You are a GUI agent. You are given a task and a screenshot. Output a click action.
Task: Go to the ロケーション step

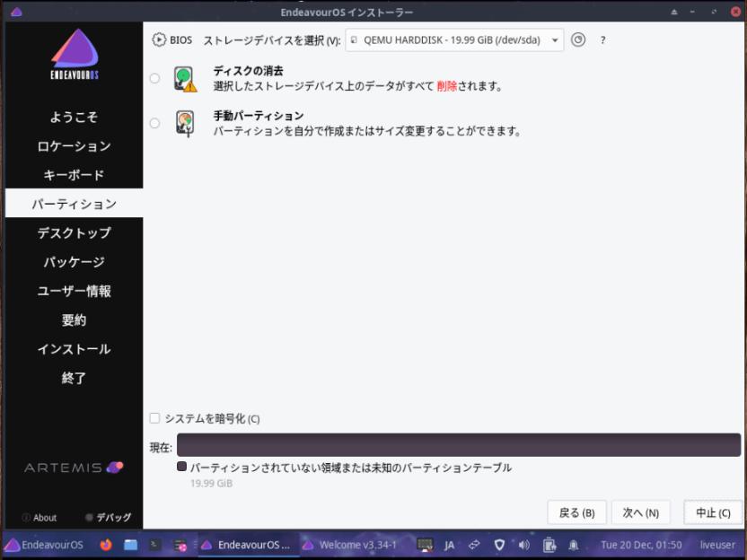tap(74, 146)
